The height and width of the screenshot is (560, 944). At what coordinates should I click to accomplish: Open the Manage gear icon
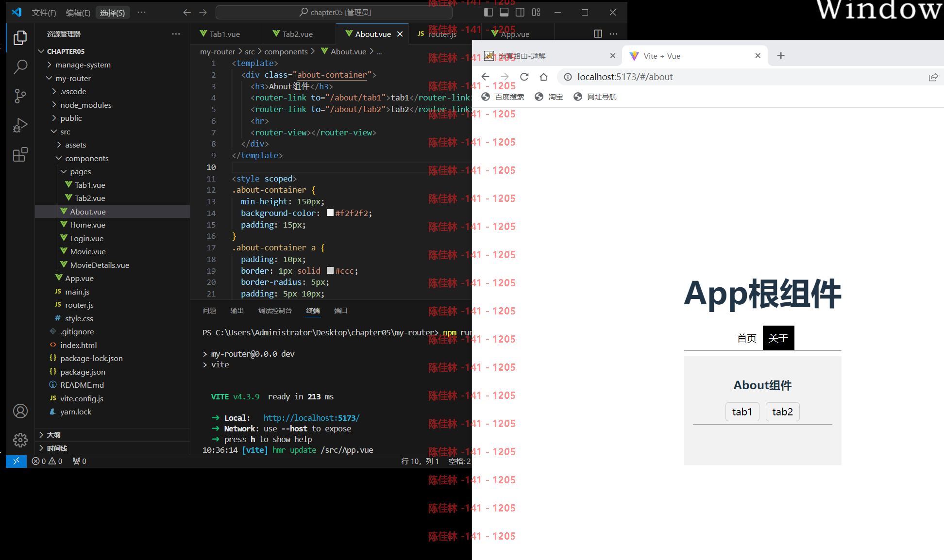pyautogui.click(x=20, y=440)
